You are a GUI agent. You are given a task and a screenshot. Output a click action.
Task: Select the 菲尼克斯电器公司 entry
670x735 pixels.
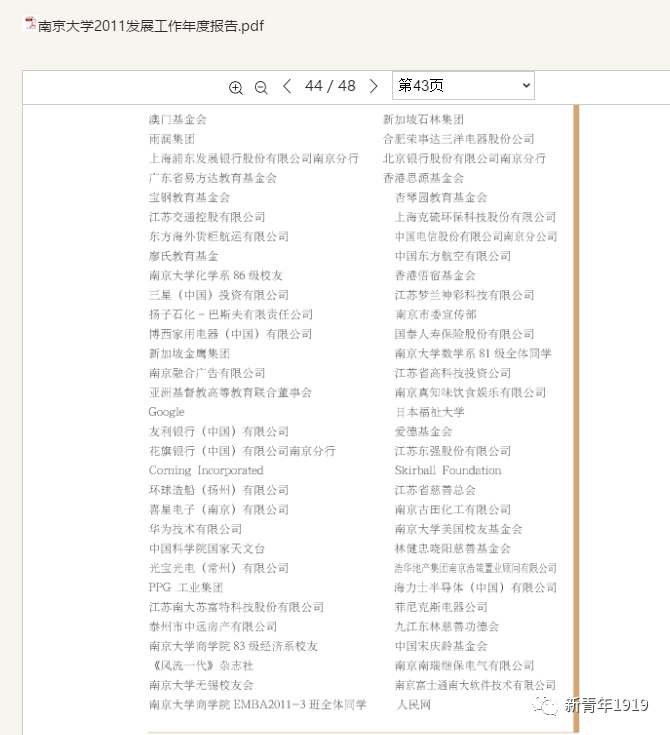(441, 607)
